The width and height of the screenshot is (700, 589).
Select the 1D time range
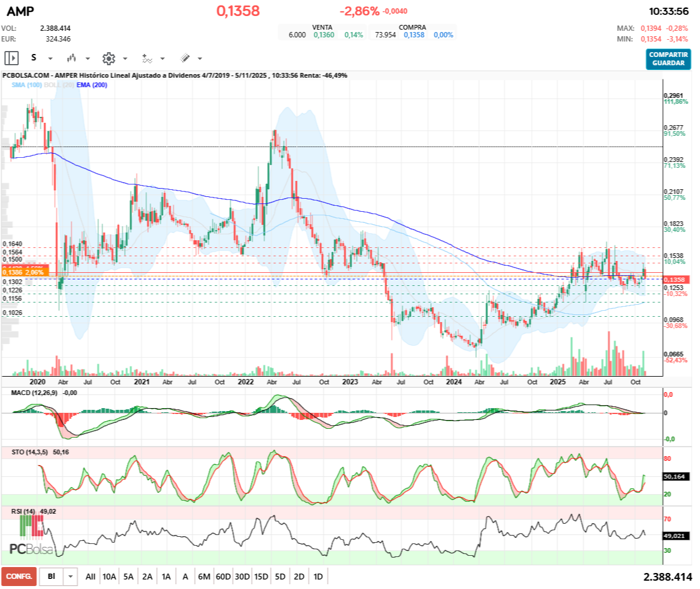tap(318, 576)
